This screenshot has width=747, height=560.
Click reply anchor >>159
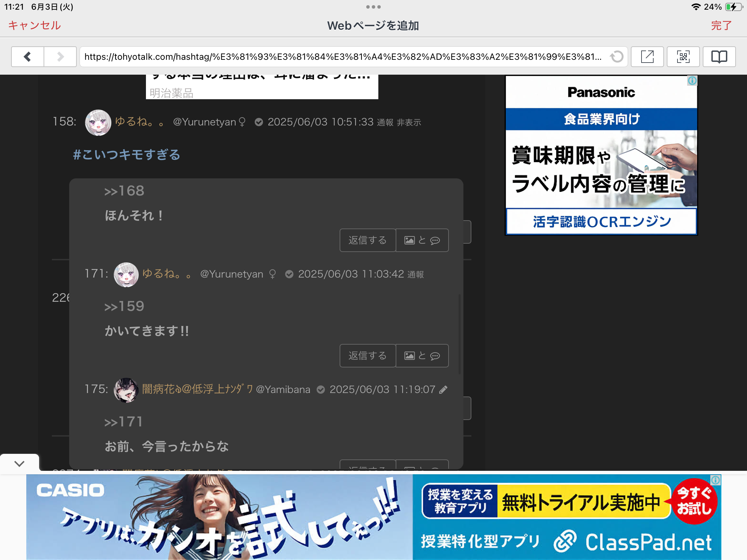[x=124, y=306]
